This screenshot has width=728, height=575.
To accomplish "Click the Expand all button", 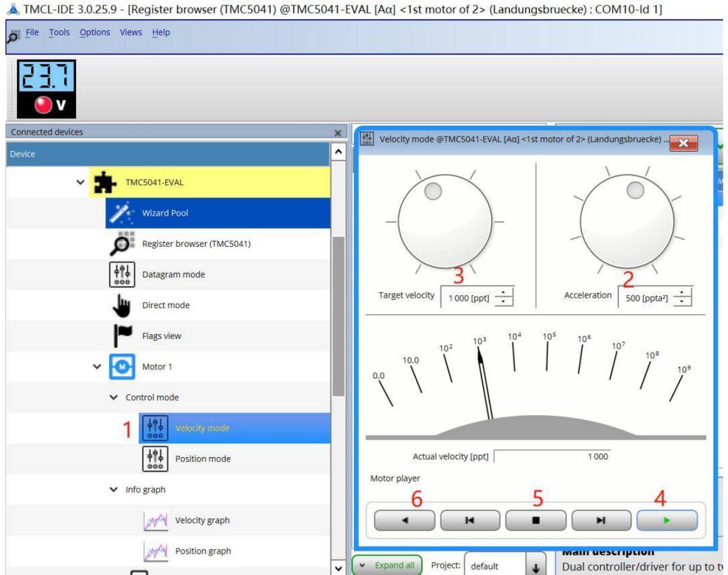I will pyautogui.click(x=387, y=566).
